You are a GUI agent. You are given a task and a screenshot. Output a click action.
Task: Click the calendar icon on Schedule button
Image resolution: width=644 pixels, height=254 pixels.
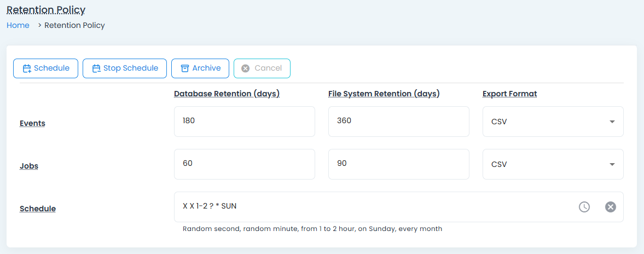(x=26, y=68)
